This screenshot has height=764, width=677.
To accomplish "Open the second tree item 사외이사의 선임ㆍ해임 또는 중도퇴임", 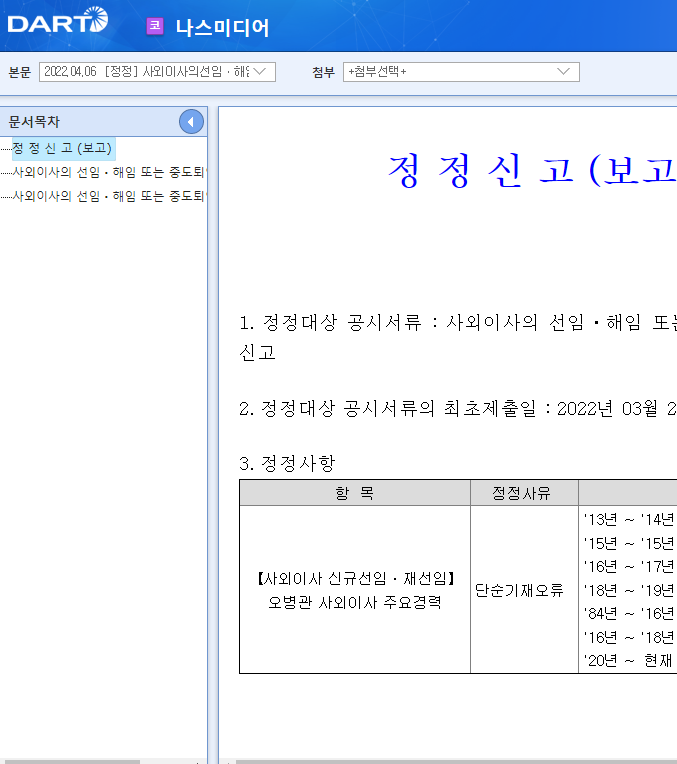I will click(x=110, y=172).
